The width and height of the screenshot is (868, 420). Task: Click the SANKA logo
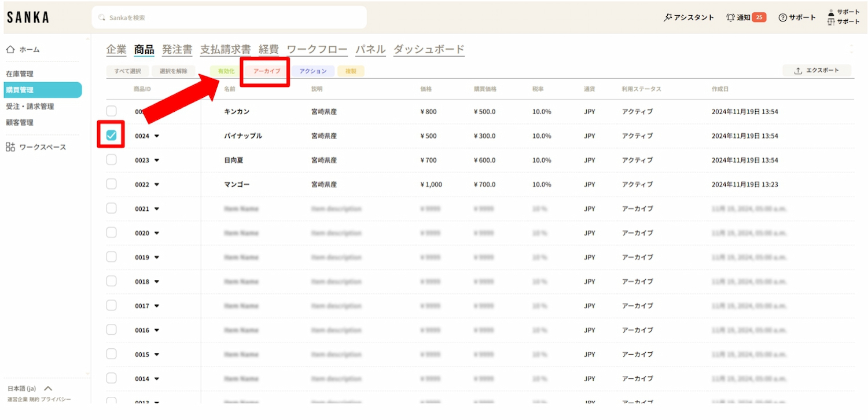(28, 17)
